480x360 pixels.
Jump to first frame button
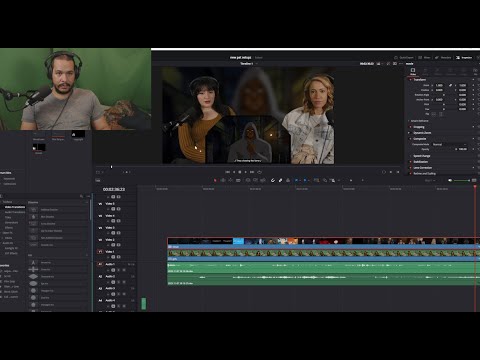[x=228, y=172]
